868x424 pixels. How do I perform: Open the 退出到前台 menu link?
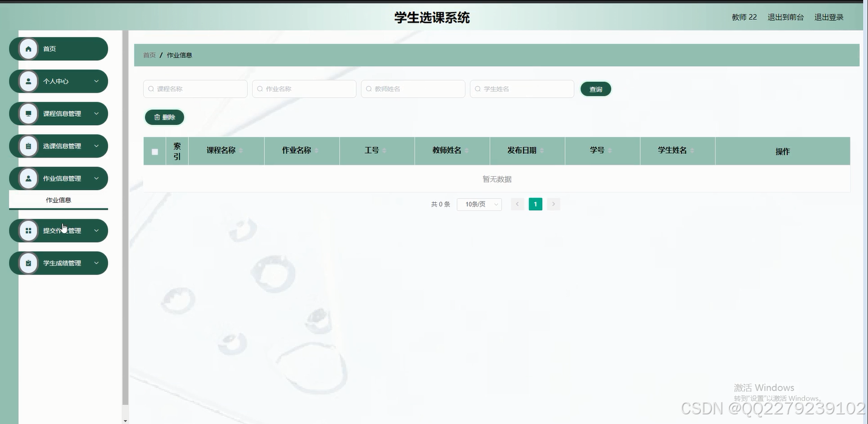click(786, 17)
